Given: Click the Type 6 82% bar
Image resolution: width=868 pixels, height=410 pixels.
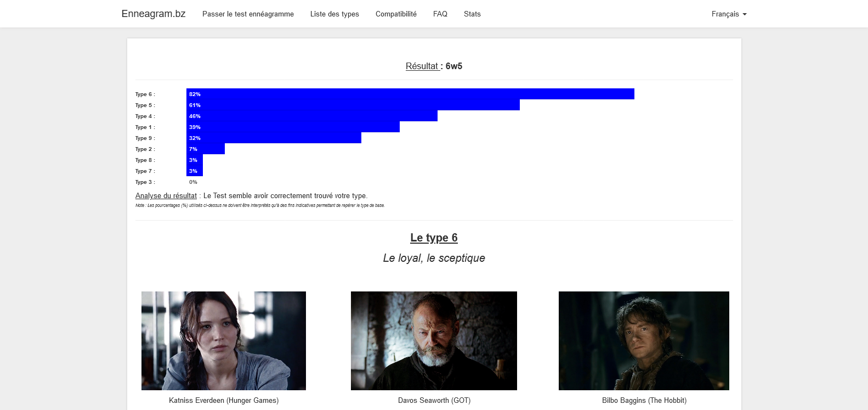Looking at the screenshot, I should [x=410, y=94].
